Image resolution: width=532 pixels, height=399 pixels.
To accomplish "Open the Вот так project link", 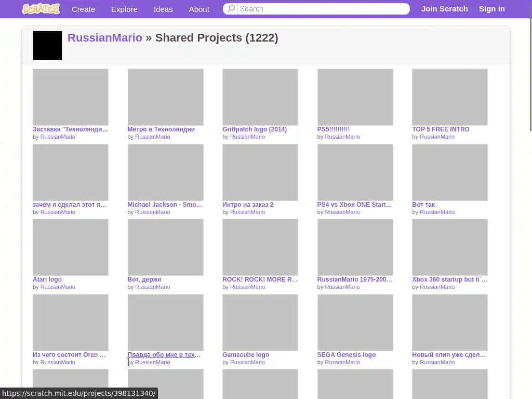I will 423,205.
